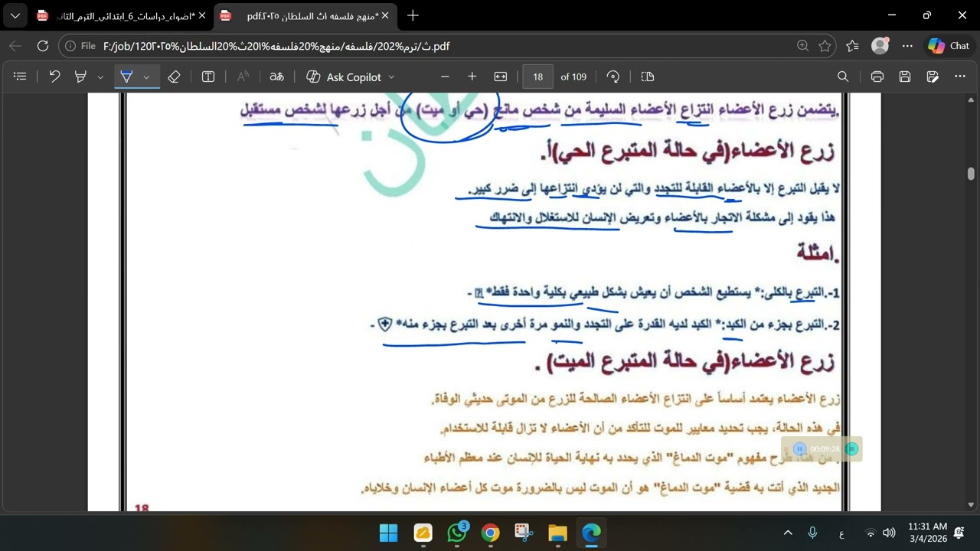This screenshot has width=980, height=551.
Task: Open the browser profile avatar
Action: coord(880,46)
